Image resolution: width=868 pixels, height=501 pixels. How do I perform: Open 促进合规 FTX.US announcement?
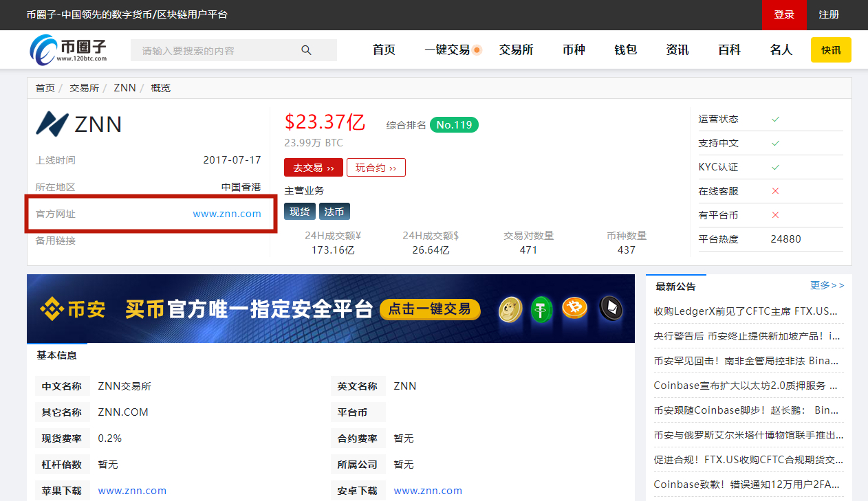click(747, 460)
